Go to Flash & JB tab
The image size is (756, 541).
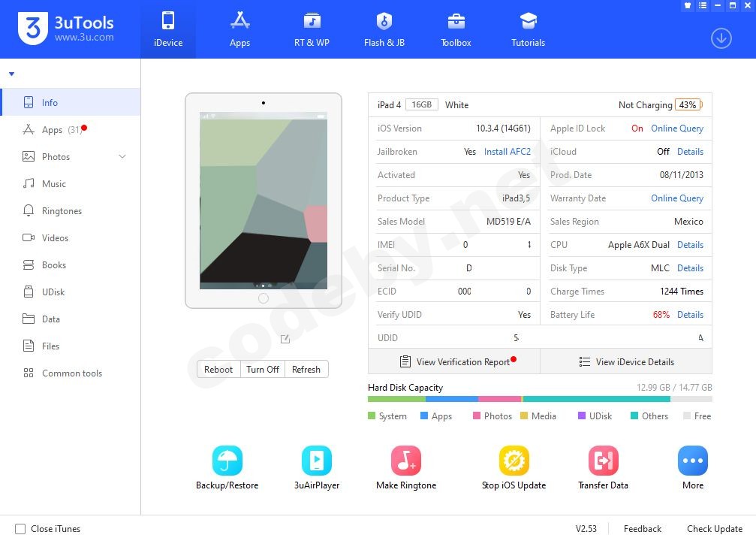tap(384, 29)
